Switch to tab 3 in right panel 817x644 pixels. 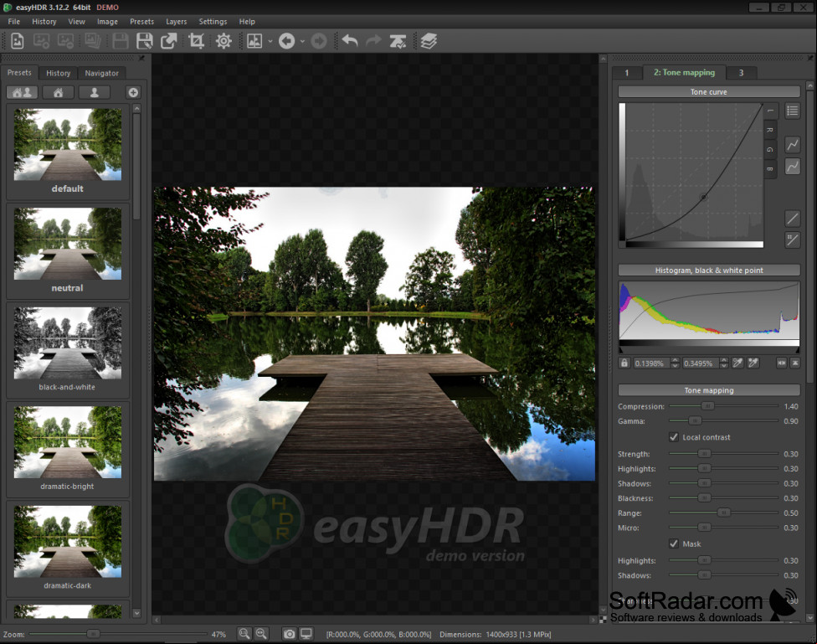(741, 73)
